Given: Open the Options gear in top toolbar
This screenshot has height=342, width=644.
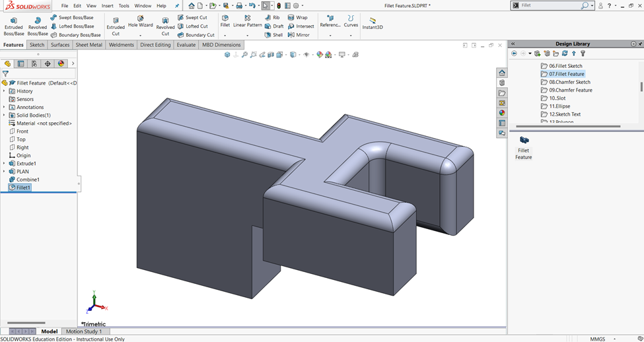Looking at the screenshot, I should tap(296, 6).
